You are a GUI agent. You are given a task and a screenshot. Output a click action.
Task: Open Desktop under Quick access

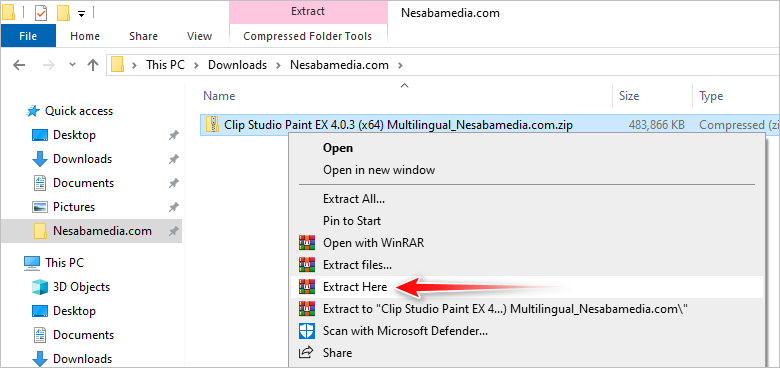pos(75,135)
